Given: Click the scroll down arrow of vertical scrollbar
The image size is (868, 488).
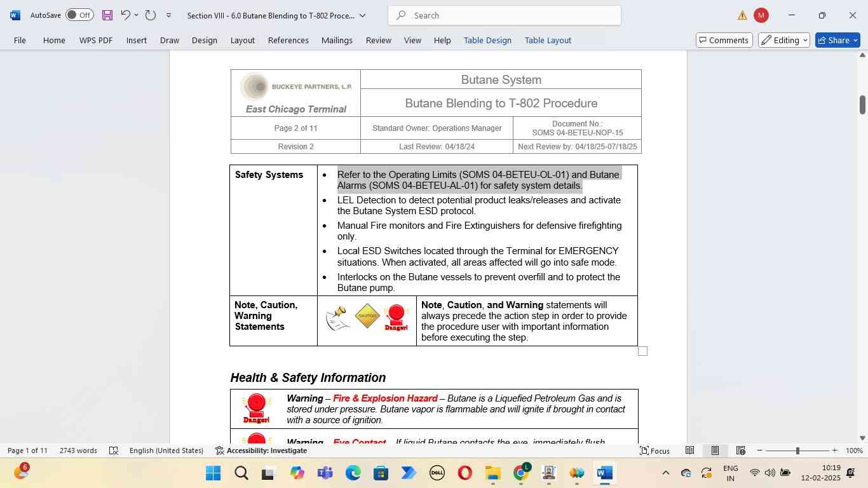Looking at the screenshot, I should [862, 438].
